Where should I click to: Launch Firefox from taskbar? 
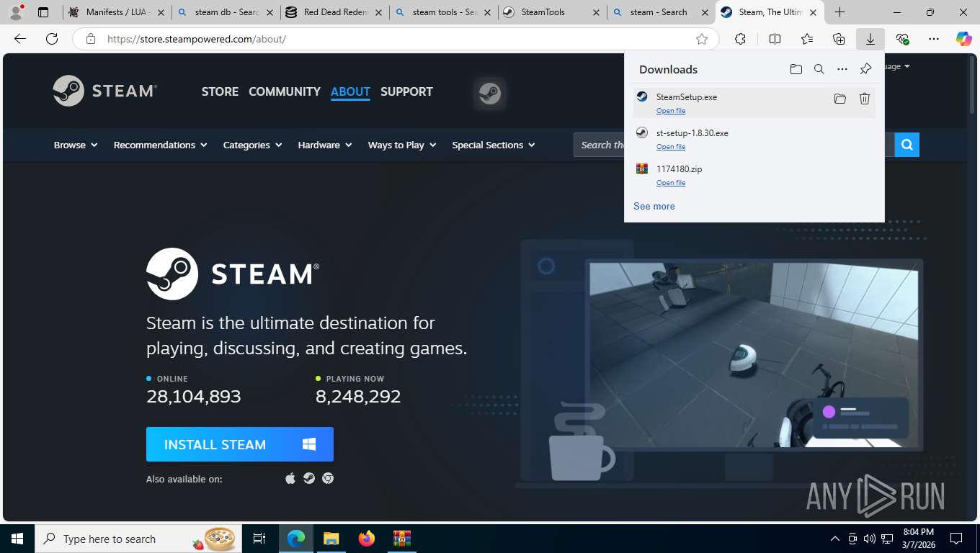pos(367,539)
